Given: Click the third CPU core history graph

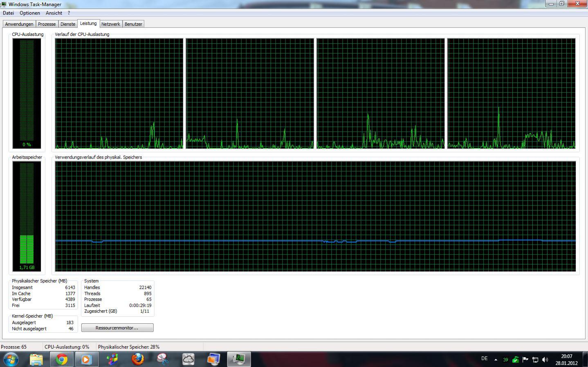Looking at the screenshot, I should (381, 94).
